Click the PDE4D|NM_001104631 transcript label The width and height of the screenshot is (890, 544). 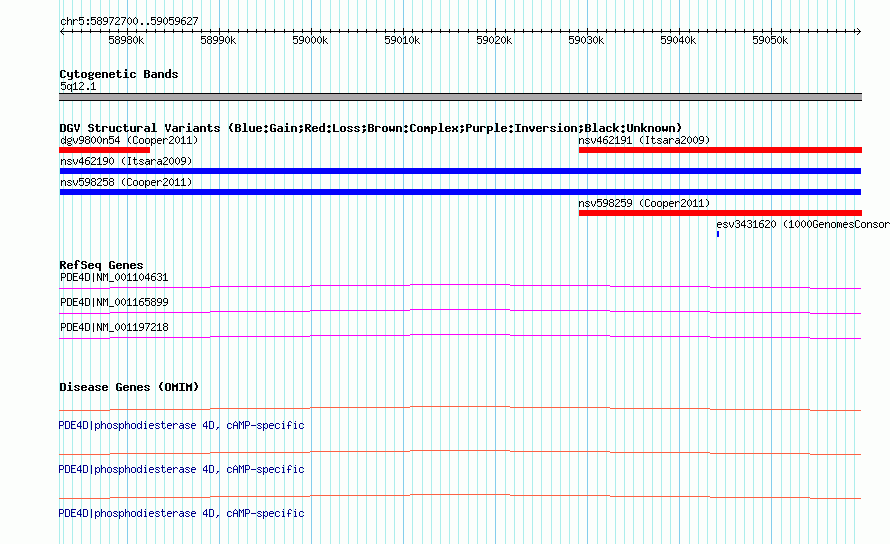pos(114,278)
